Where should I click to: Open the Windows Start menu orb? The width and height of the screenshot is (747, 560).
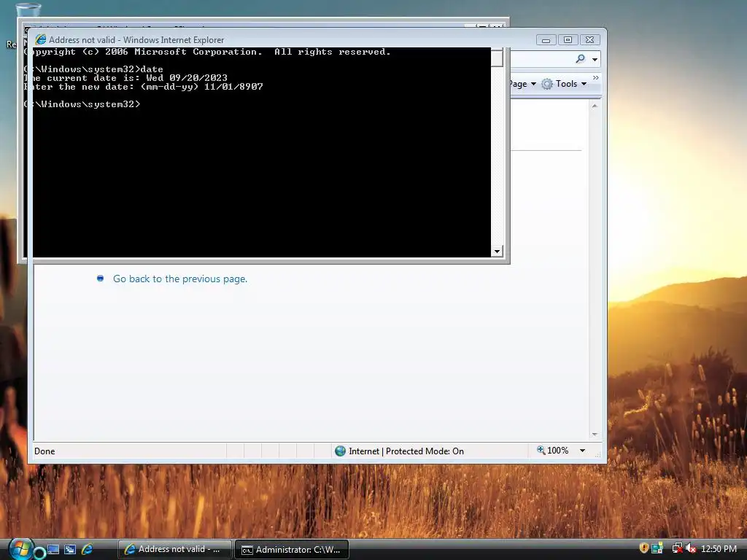click(x=21, y=548)
